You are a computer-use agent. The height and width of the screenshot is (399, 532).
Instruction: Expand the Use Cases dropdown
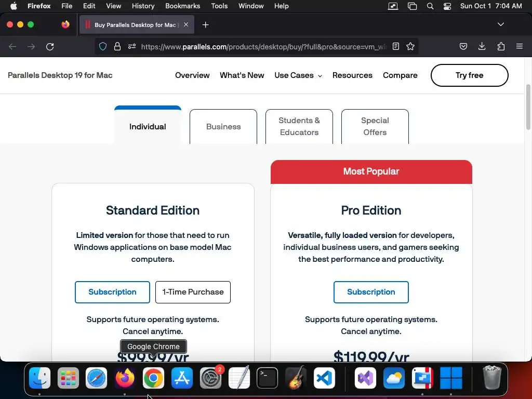298,75
